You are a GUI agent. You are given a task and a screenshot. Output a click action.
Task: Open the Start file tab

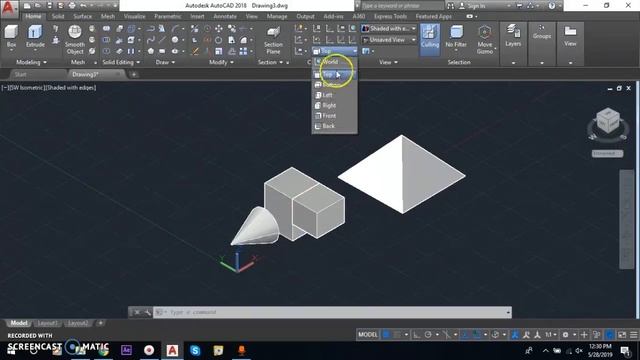pos(20,74)
